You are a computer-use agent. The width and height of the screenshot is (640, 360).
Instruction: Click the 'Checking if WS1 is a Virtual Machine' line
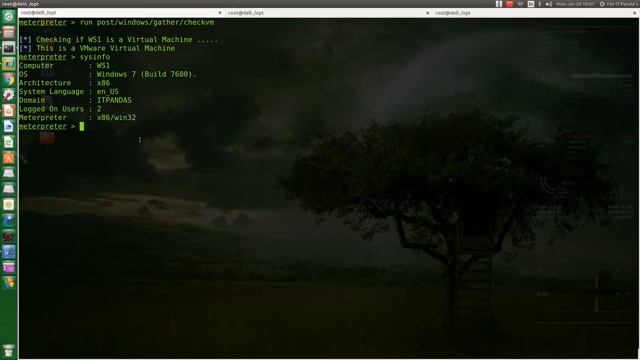pyautogui.click(x=118, y=40)
